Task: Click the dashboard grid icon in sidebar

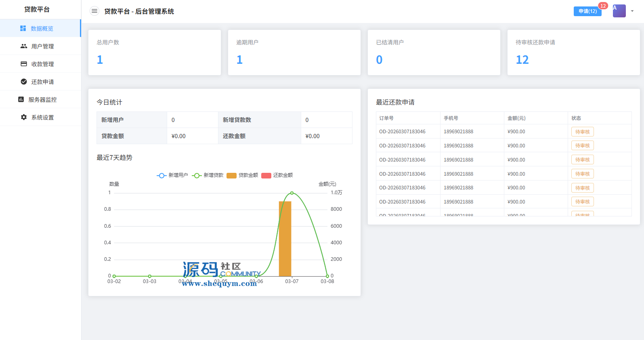Action: click(23, 28)
